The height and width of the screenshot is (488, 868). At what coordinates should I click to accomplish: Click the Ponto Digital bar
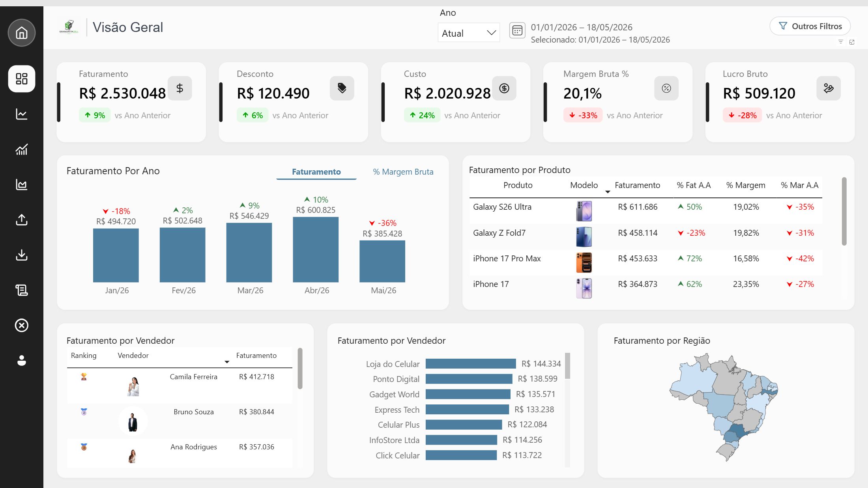[469, 379]
